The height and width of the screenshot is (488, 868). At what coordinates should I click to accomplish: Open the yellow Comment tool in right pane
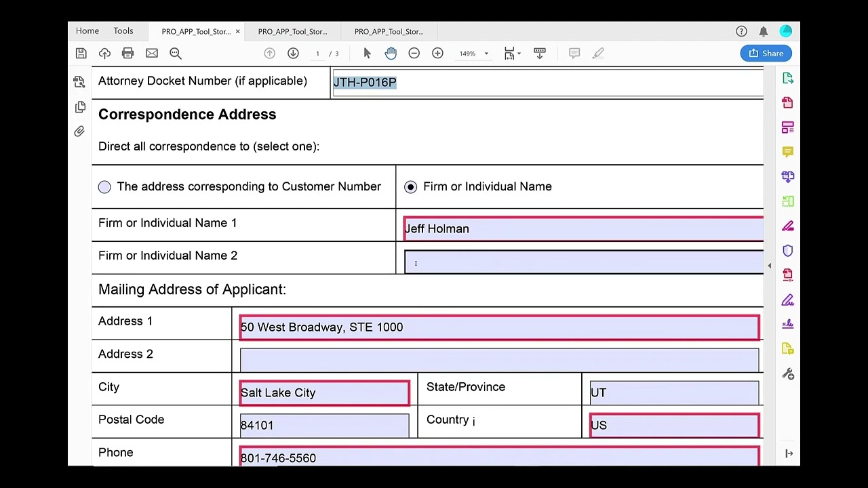click(x=788, y=152)
